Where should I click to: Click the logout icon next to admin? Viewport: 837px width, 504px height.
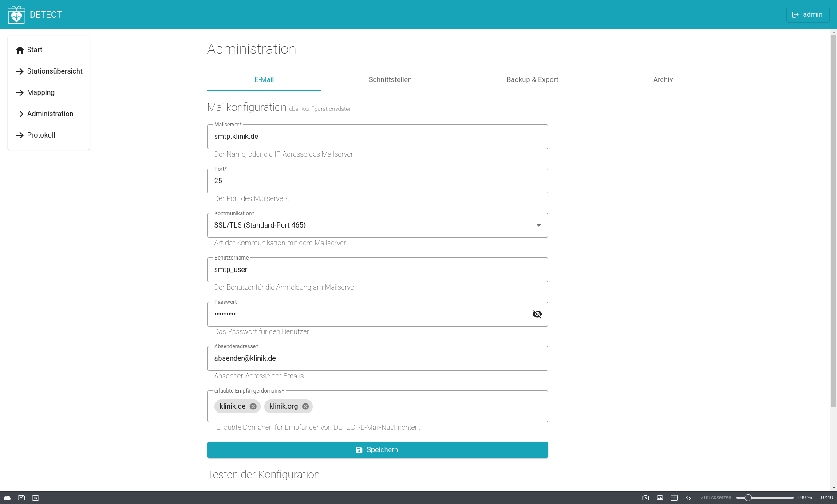[x=795, y=15]
